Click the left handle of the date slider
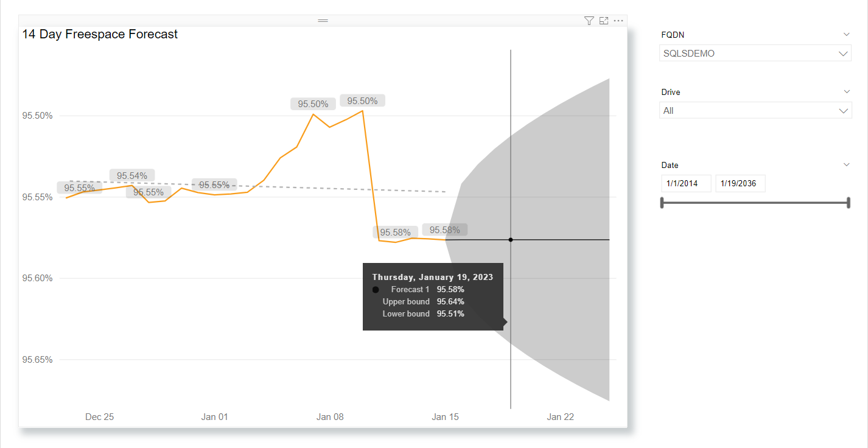 (x=662, y=203)
